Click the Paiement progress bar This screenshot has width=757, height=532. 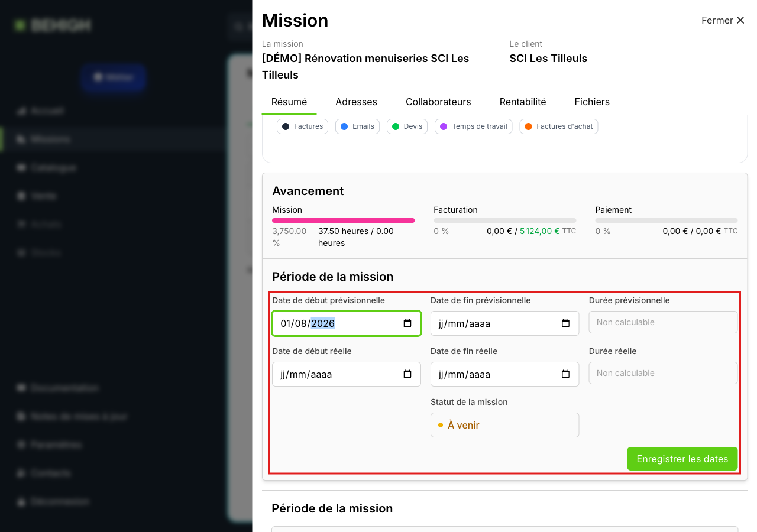coord(667,220)
